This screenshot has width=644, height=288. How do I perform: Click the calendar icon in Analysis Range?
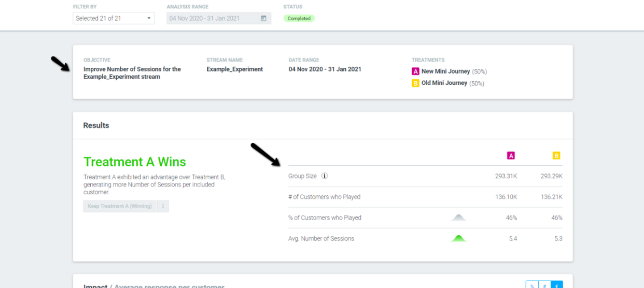[x=263, y=18]
